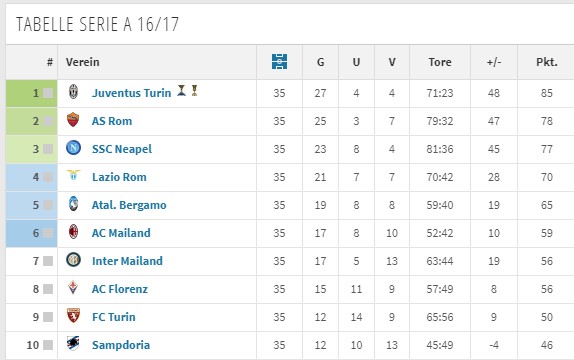This screenshot has height=360, width=574.
Task: Click the AC Mailand crest icon
Action: click(x=74, y=231)
